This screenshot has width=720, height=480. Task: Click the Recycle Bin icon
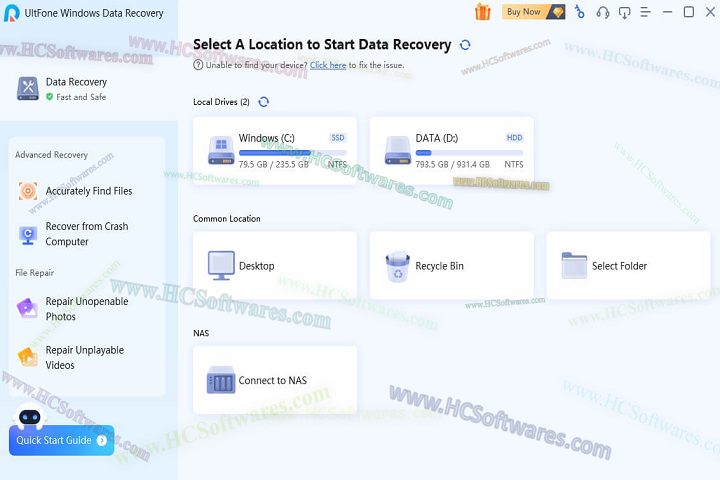[x=398, y=266]
